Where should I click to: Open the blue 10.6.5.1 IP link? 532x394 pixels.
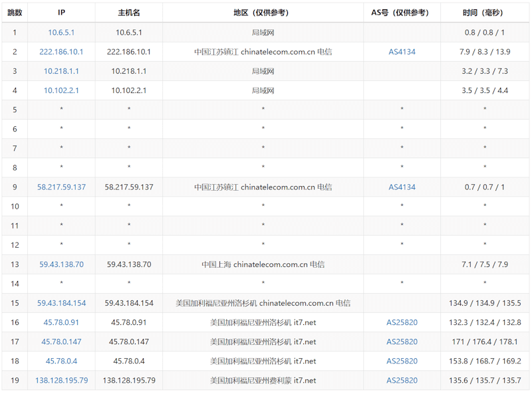coord(61,33)
